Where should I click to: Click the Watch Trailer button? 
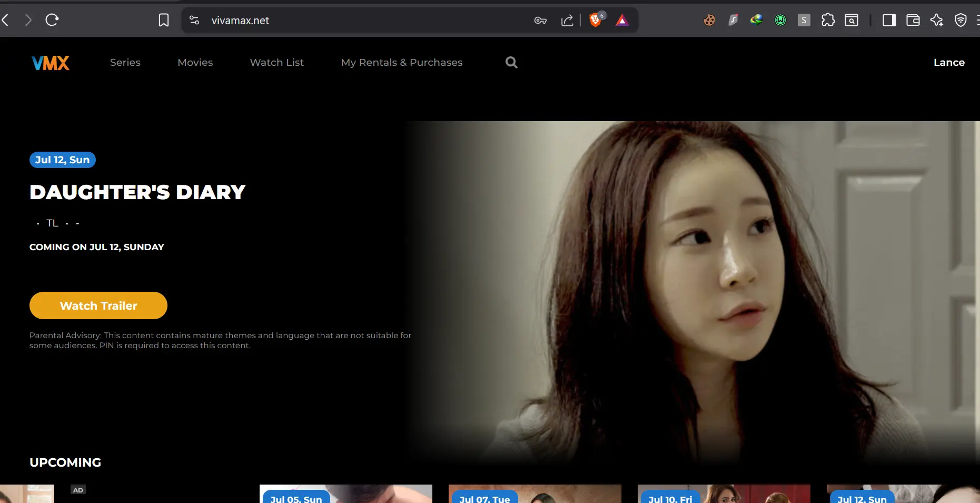coord(98,305)
